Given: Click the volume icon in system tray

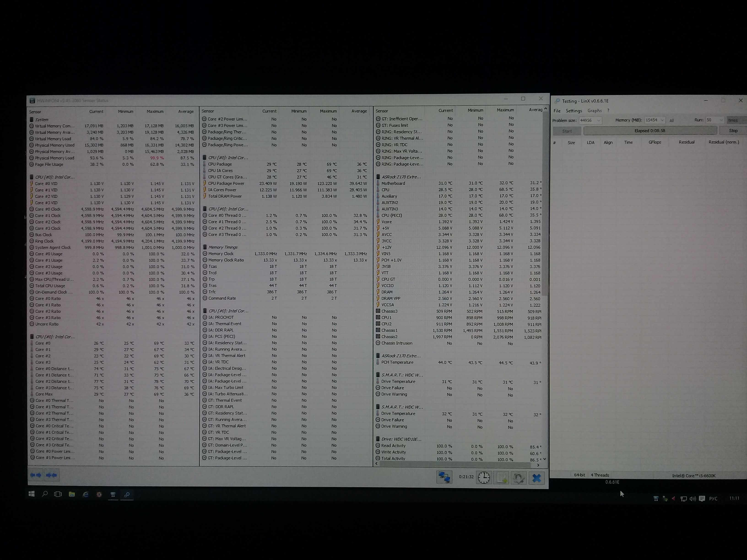Looking at the screenshot, I should (692, 498).
